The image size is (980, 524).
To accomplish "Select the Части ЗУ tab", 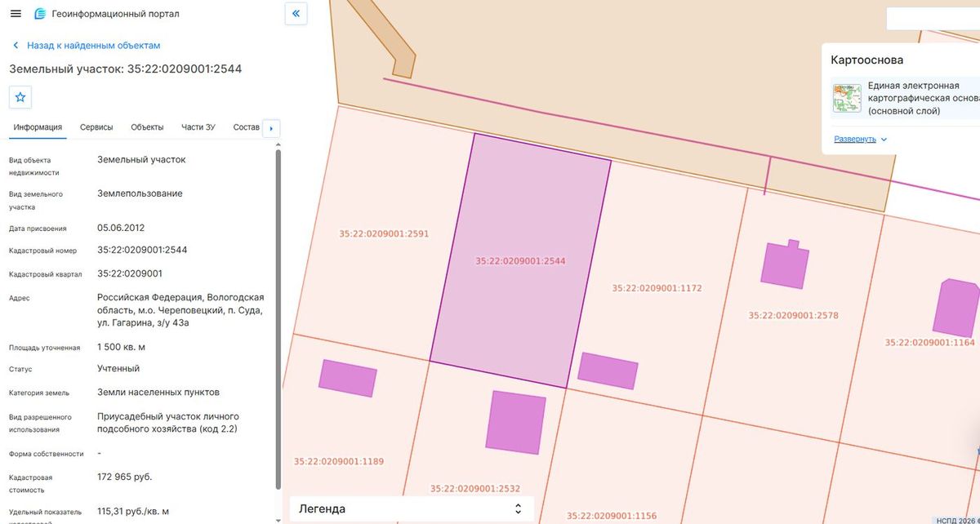I will tap(198, 127).
